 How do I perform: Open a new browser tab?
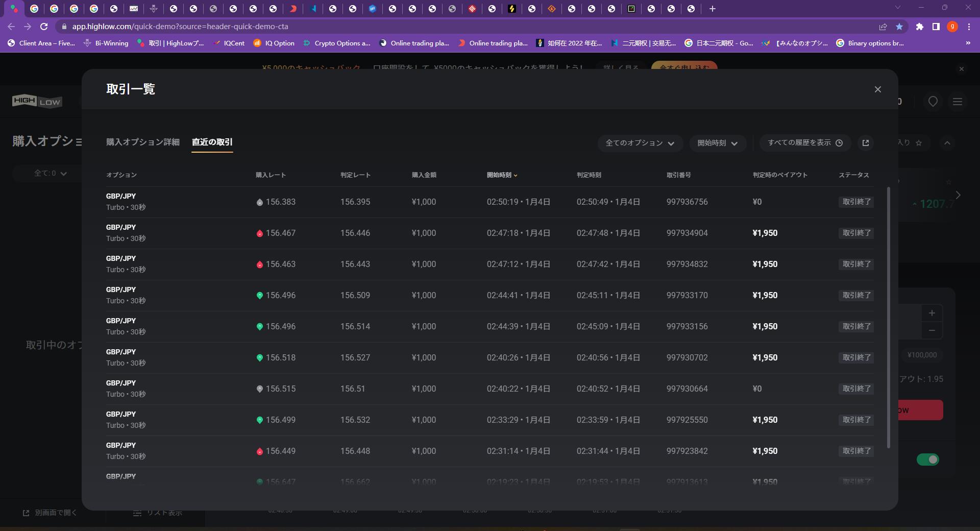coord(713,9)
